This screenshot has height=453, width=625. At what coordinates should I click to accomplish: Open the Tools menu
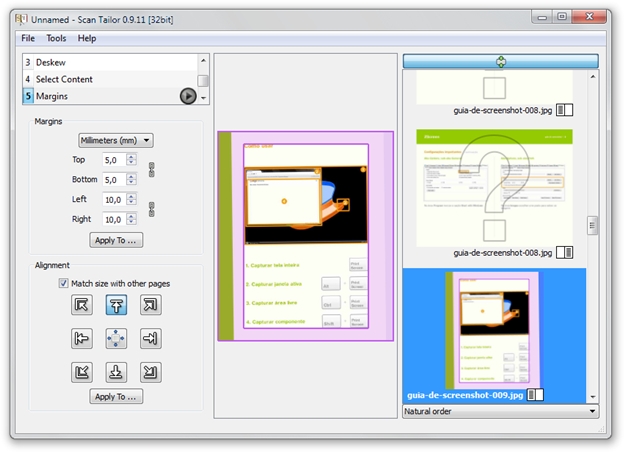point(56,38)
